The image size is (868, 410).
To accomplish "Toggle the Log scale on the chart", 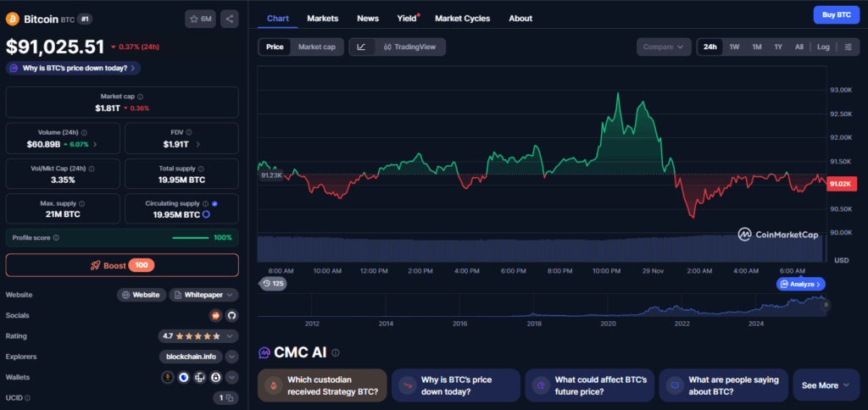I will point(823,47).
